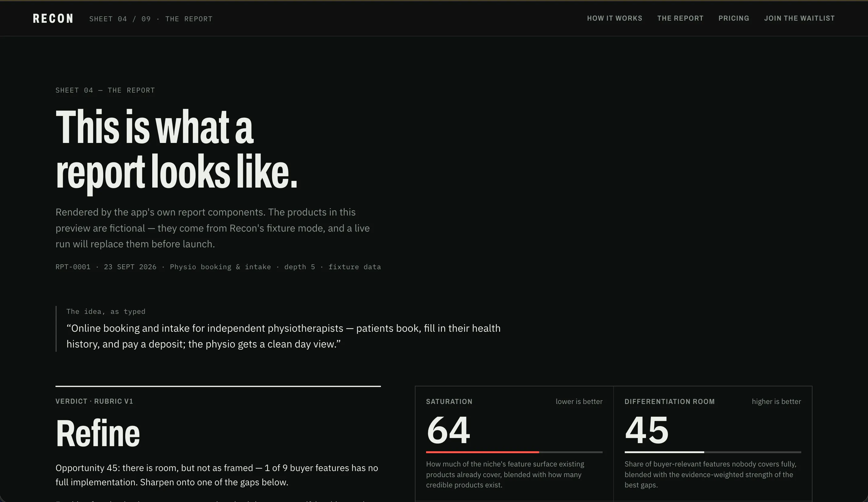
Task: Click the differentiation score 45
Action: coord(647,430)
